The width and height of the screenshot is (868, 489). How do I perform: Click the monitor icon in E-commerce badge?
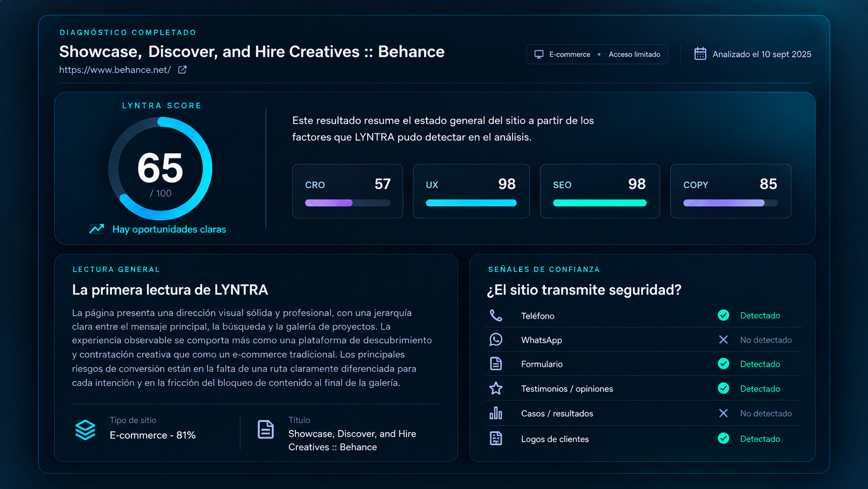pyautogui.click(x=539, y=55)
